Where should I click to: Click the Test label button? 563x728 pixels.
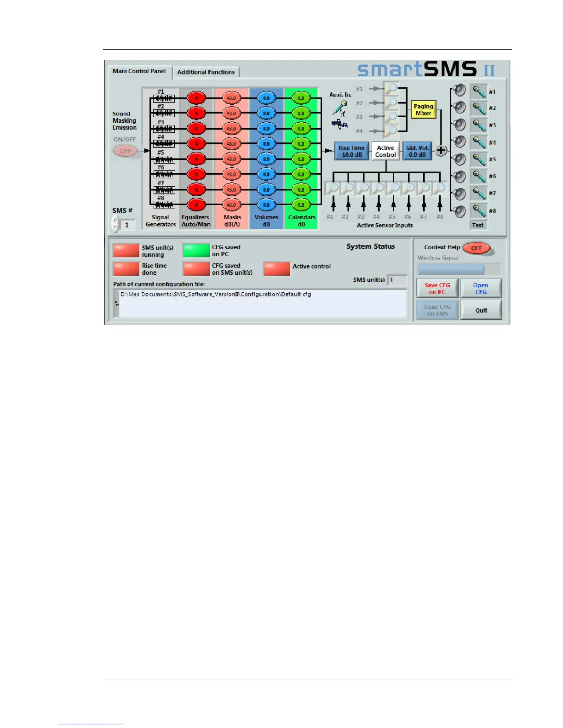(478, 225)
